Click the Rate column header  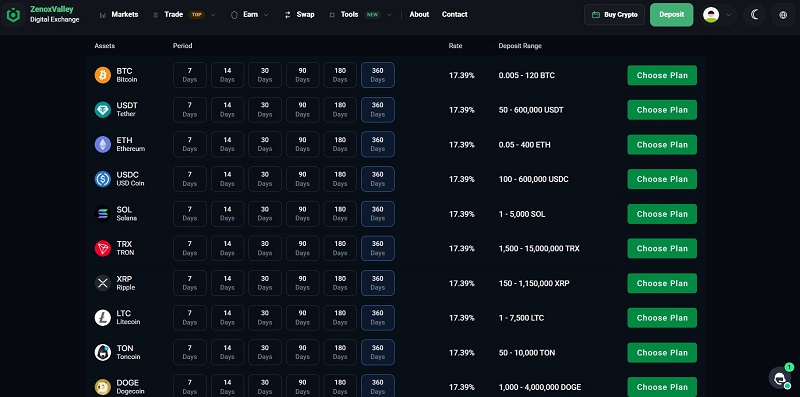[x=456, y=46]
